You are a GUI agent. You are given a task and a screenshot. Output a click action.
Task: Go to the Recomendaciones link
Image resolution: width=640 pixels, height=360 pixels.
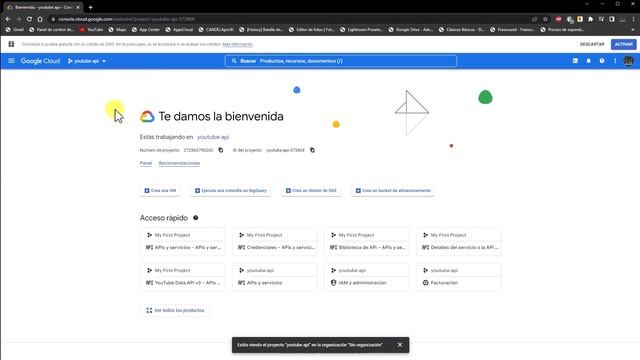pos(179,163)
